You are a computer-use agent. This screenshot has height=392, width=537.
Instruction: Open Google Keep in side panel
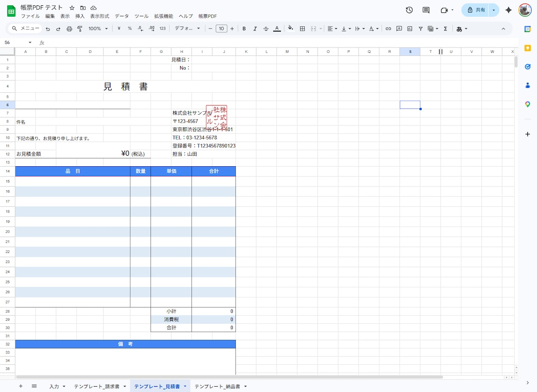(x=528, y=48)
